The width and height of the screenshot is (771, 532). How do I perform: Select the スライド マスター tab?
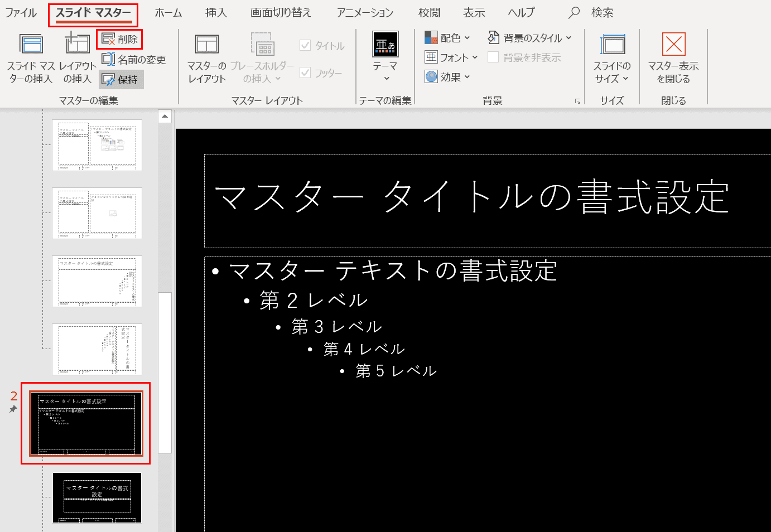coord(93,12)
